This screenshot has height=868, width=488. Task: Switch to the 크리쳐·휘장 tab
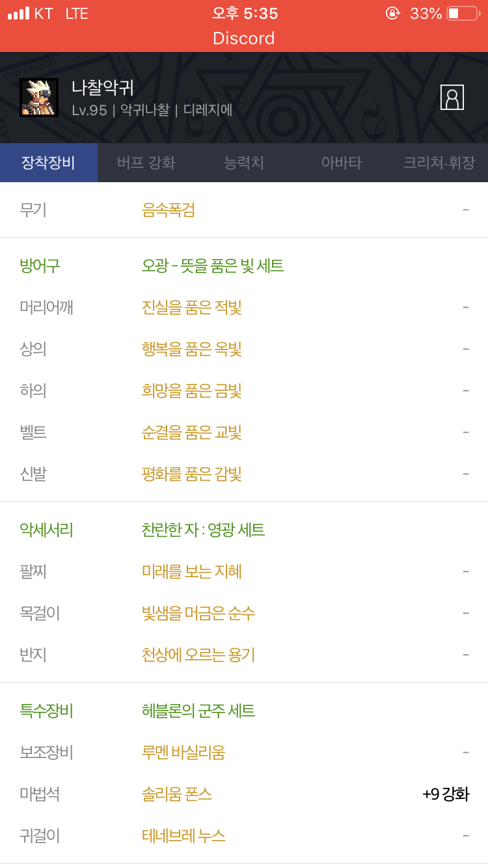439,163
